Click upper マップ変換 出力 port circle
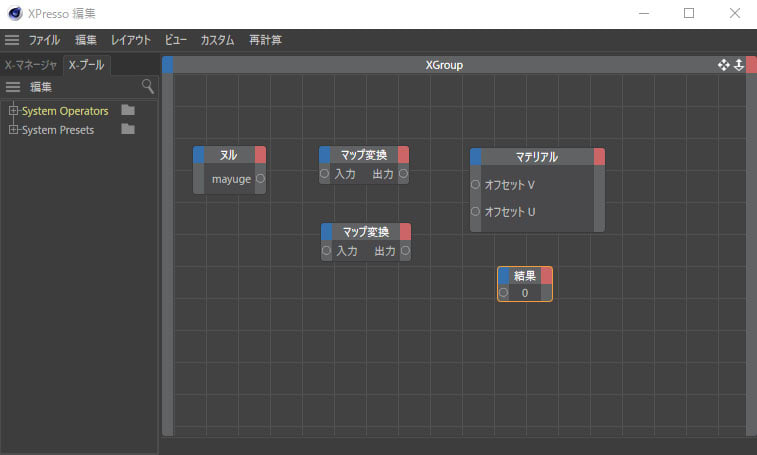This screenshot has width=757, height=455. (x=403, y=173)
